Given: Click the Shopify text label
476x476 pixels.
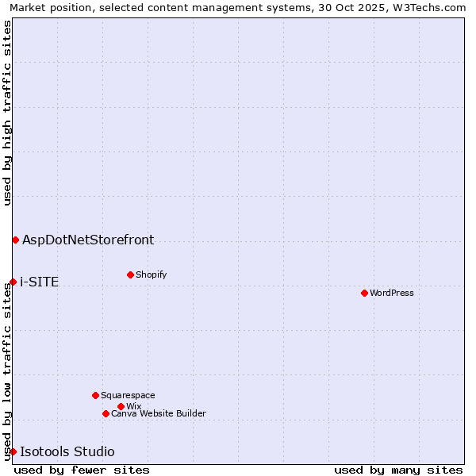Looking at the screenshot, I should point(151,274).
